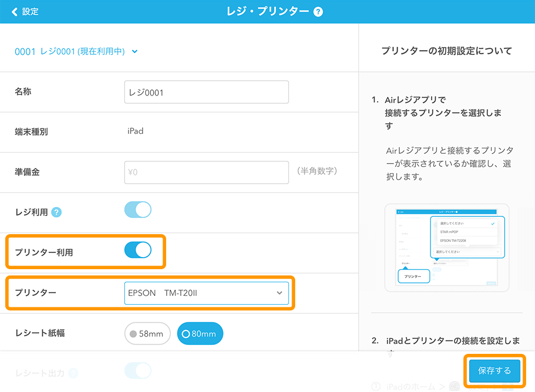Toggle the レジ利用 switch
This screenshot has height=392, width=535.
(138, 210)
